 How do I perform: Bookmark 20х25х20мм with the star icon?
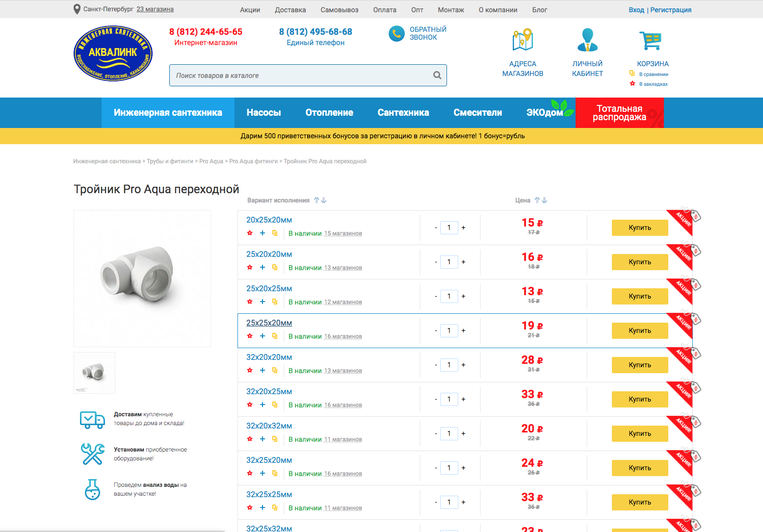pos(250,233)
